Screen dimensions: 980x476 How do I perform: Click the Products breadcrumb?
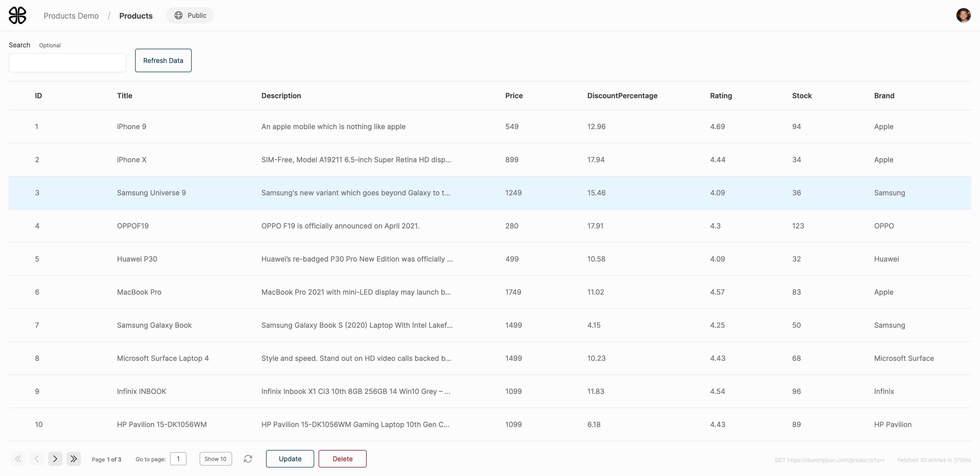(x=136, y=16)
